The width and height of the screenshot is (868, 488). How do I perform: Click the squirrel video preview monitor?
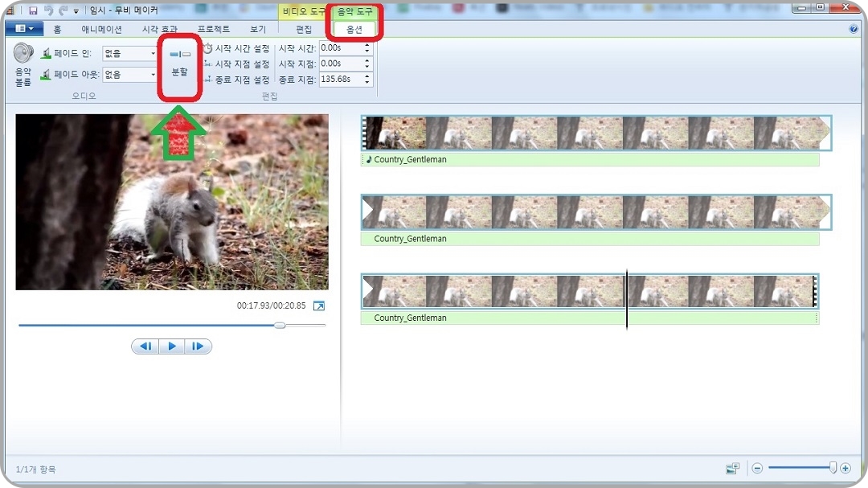(x=172, y=202)
